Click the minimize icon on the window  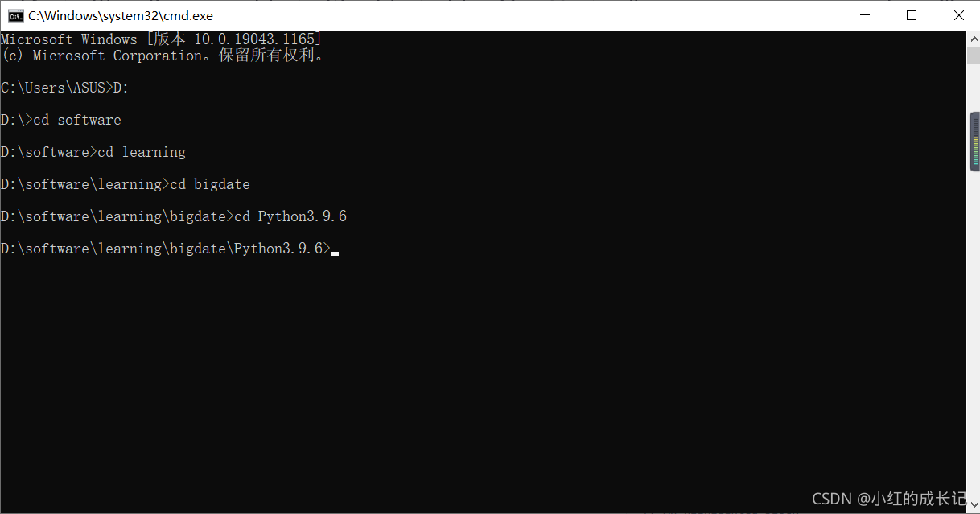click(x=864, y=14)
